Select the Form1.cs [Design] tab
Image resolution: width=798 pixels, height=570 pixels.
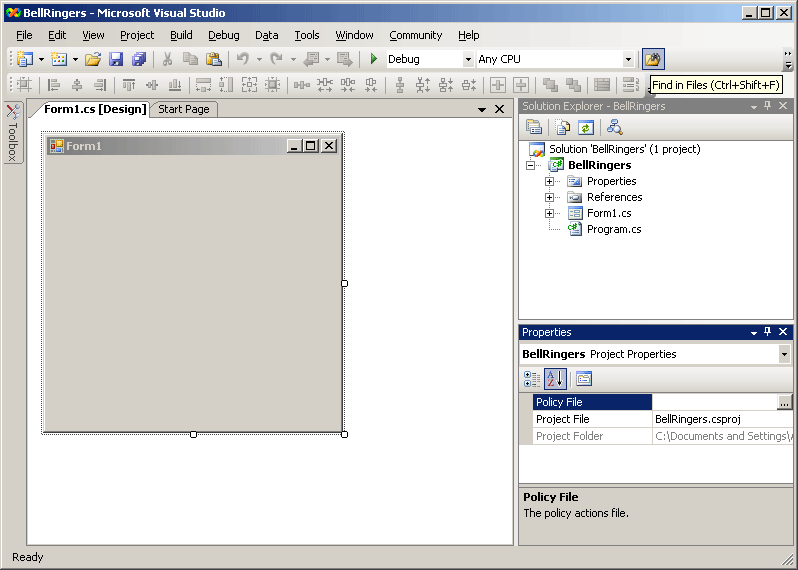tap(95, 109)
